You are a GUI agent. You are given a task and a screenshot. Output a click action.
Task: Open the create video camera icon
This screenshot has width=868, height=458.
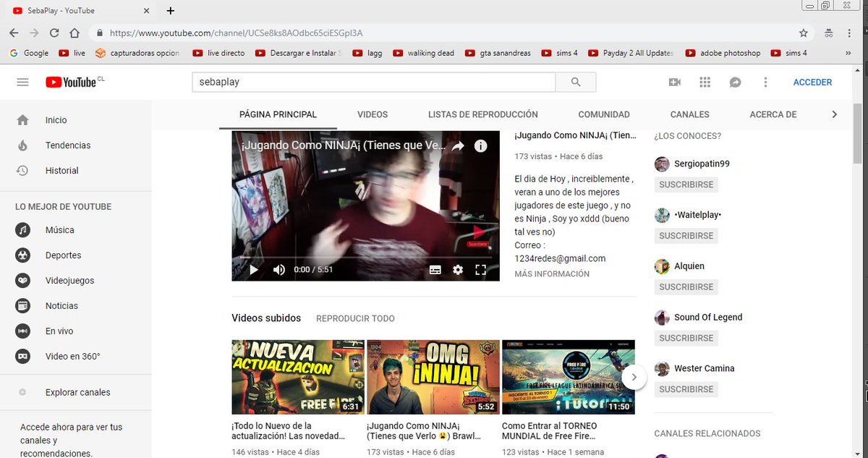(x=675, y=82)
